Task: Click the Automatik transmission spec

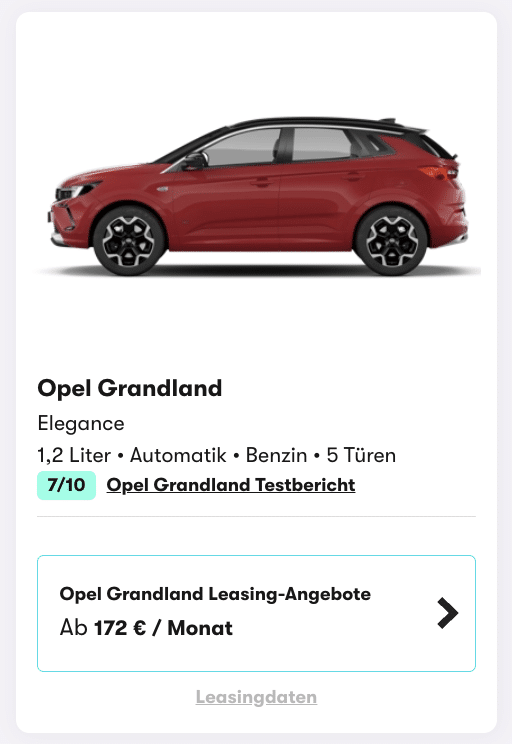Action: click(178, 455)
